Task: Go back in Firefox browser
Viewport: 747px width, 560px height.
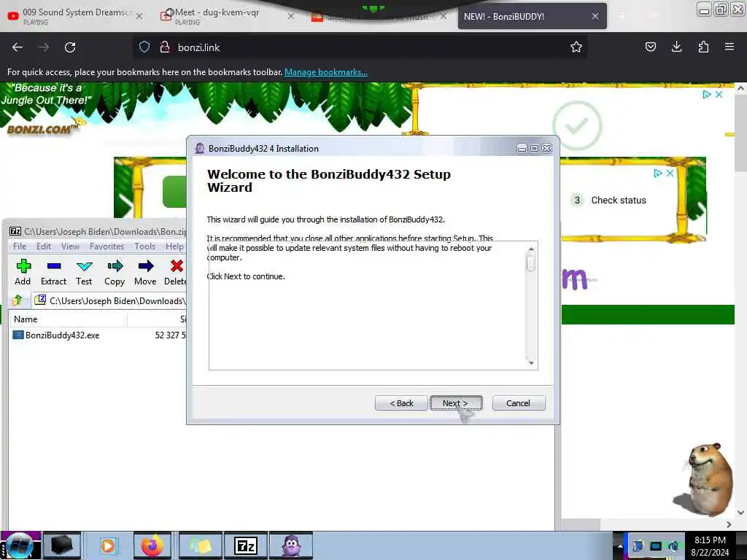Action: pos(18,47)
